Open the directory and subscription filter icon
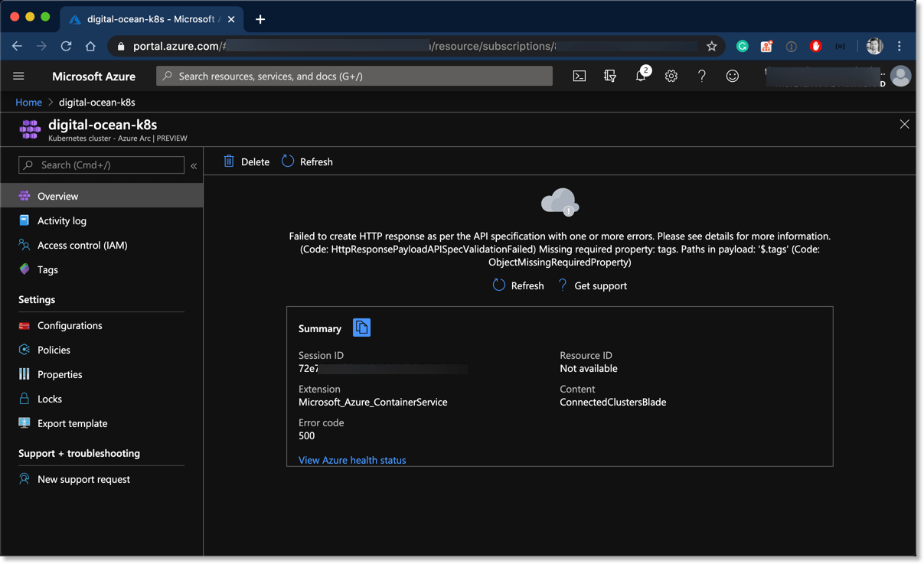 (x=610, y=77)
